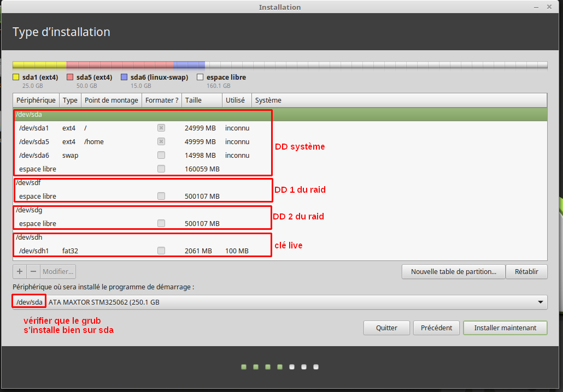Image resolution: width=563 pixels, height=392 pixels.
Task: Toggle format checkbox for /dev/sda1
Action: [161, 128]
